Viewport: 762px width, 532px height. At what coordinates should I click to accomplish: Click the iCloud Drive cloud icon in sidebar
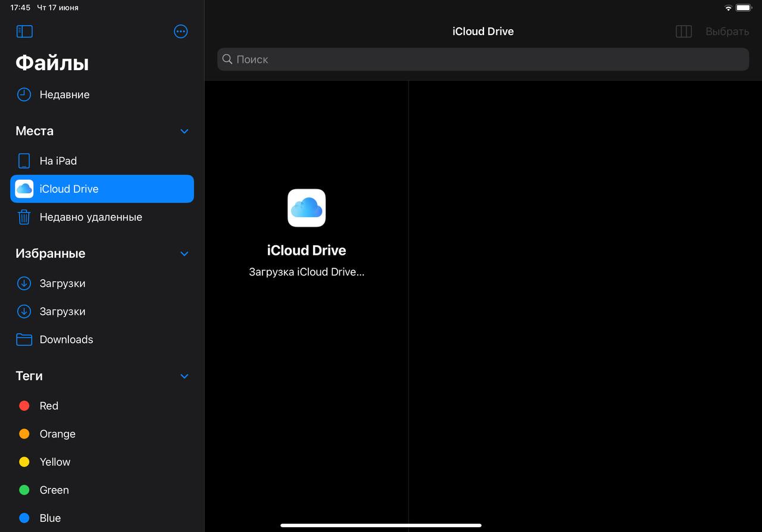24,189
